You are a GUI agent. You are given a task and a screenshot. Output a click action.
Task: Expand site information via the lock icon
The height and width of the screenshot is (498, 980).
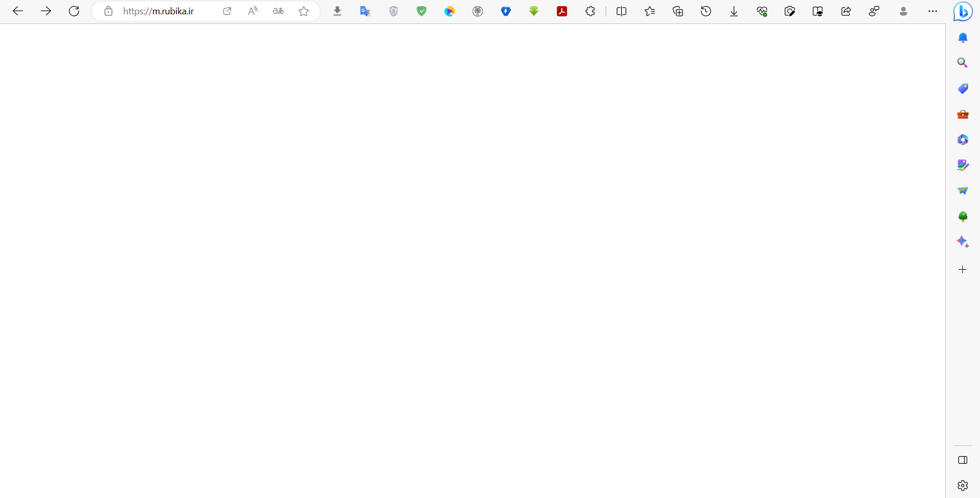(x=108, y=11)
